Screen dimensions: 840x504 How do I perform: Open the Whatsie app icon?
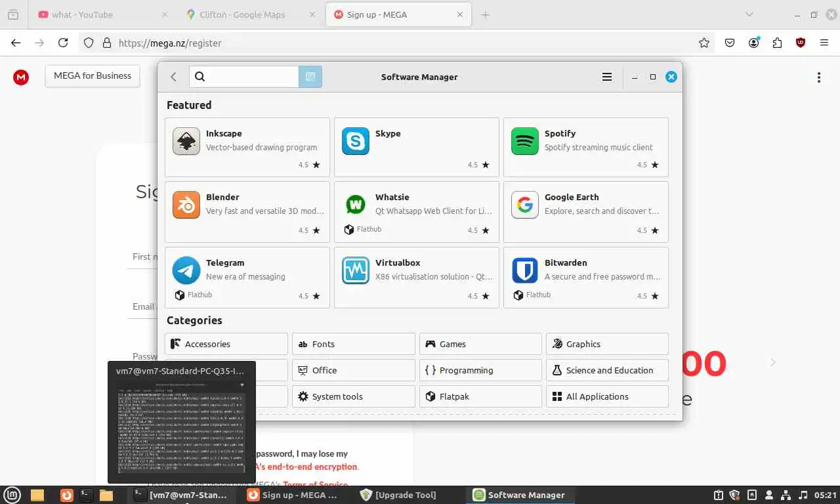pyautogui.click(x=356, y=205)
